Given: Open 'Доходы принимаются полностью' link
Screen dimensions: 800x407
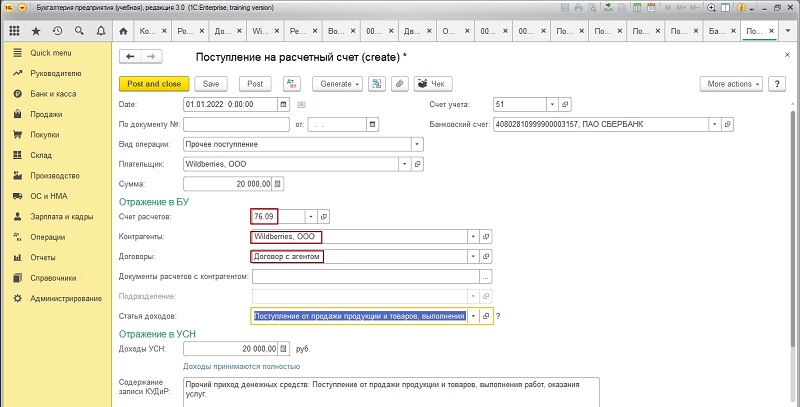Looking at the screenshot, I should pyautogui.click(x=241, y=366).
